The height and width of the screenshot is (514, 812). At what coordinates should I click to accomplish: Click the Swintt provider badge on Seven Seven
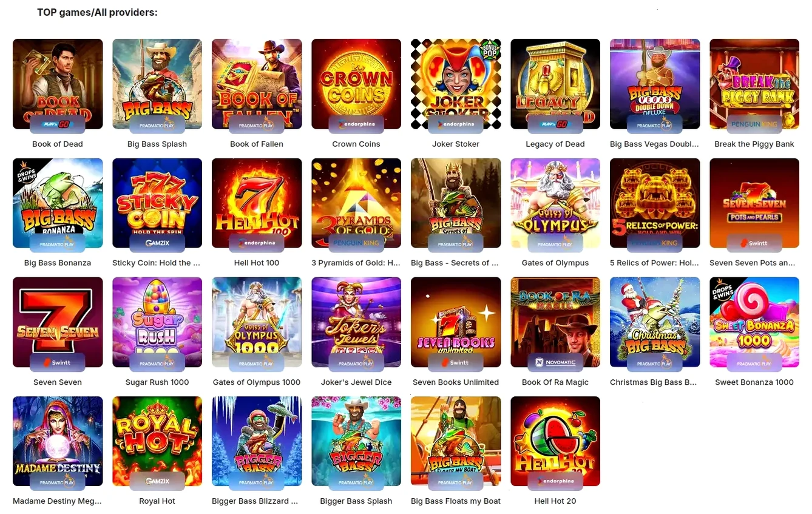pos(58,362)
